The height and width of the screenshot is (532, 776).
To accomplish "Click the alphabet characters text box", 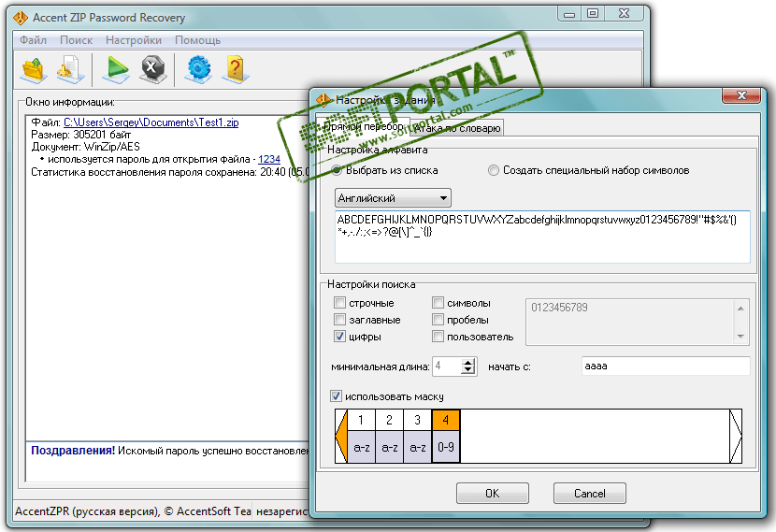I will click(542, 237).
